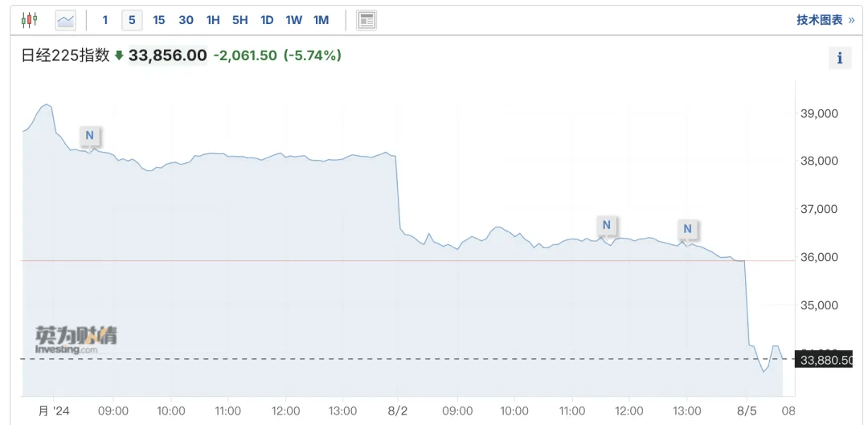Viewport: 868px width, 425px height.
Task: Switch to 1H interval
Action: coord(213,20)
